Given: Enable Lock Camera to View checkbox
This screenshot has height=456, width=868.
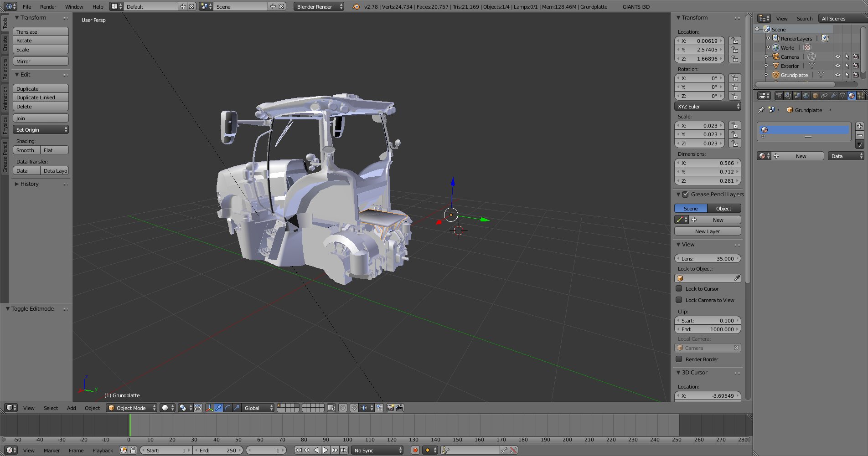Looking at the screenshot, I should 679,300.
